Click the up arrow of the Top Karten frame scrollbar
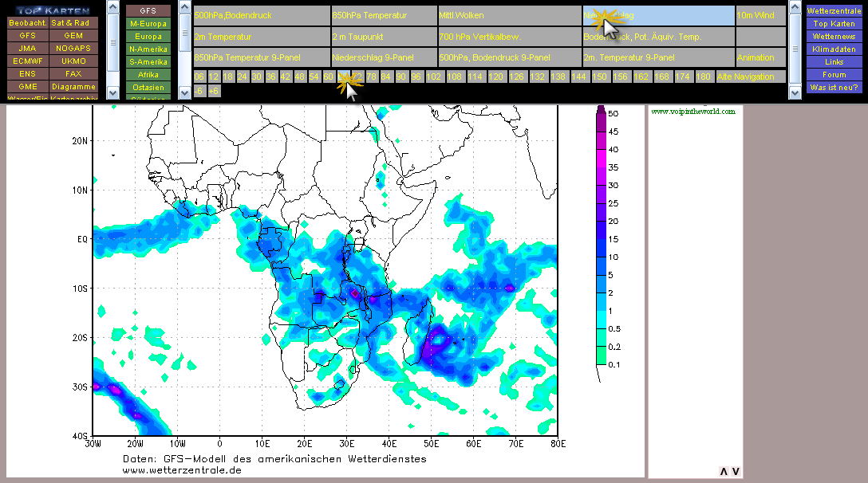The width and height of the screenshot is (868, 483). tap(113, 6)
